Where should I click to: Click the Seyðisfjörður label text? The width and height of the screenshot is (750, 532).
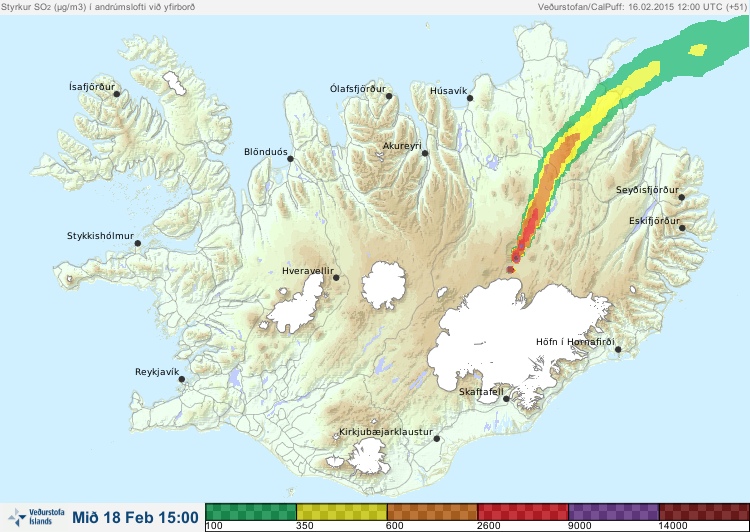click(647, 190)
